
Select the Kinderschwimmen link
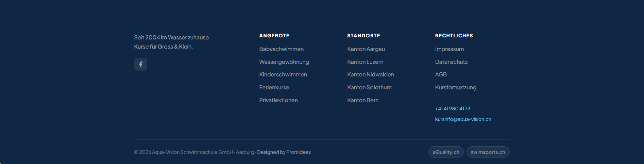tap(283, 75)
